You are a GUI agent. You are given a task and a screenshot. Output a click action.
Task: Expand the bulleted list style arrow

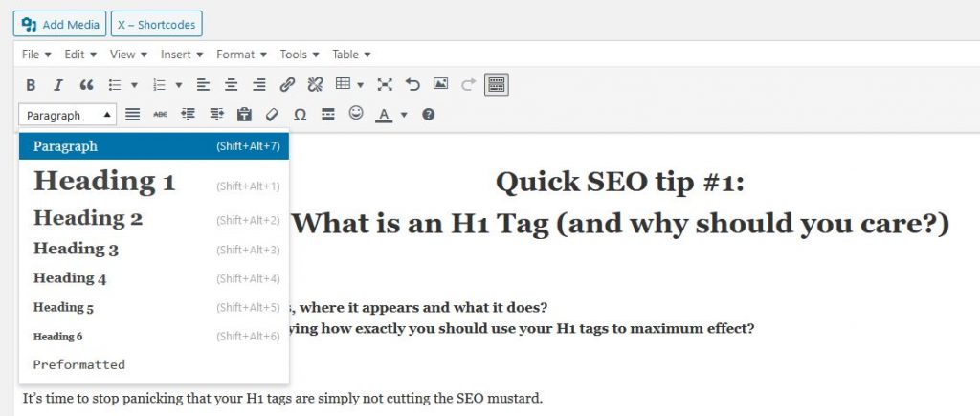coord(135,85)
